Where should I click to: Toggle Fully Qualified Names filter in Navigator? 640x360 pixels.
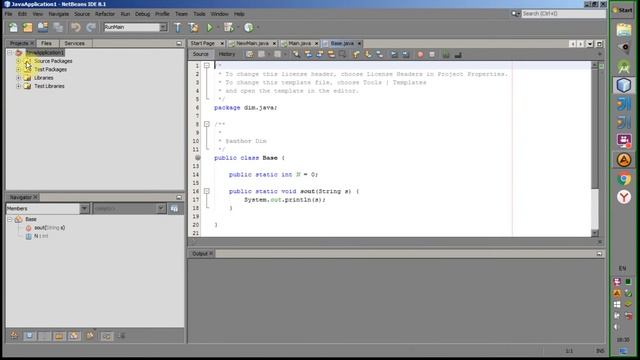[x=90, y=336]
